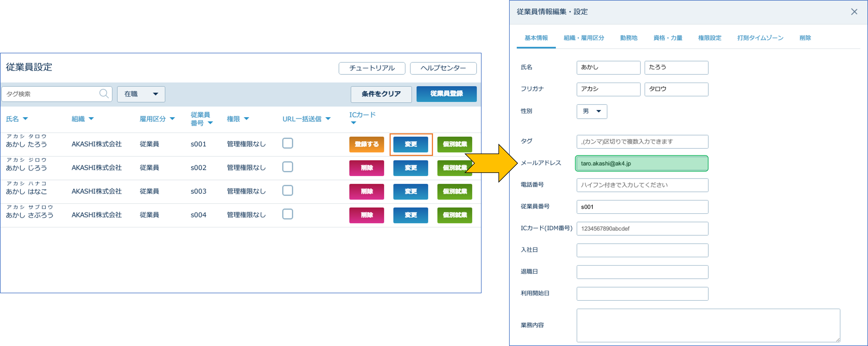This screenshot has height=346, width=868.
Task: Click the 入社日 date field
Action: click(642, 250)
